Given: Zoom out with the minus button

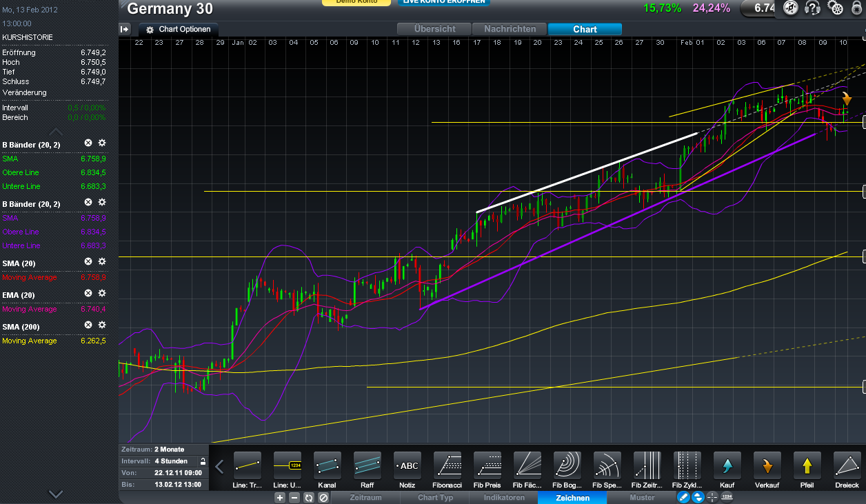Looking at the screenshot, I should [x=294, y=497].
